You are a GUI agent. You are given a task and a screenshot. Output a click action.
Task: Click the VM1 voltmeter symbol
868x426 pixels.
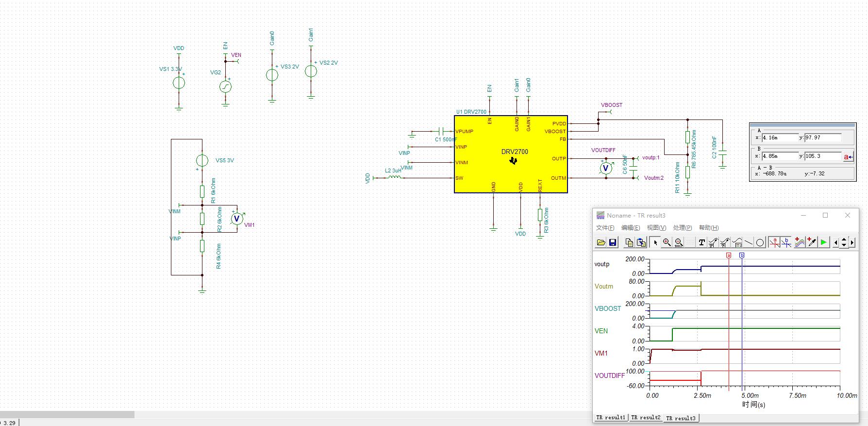point(237,219)
